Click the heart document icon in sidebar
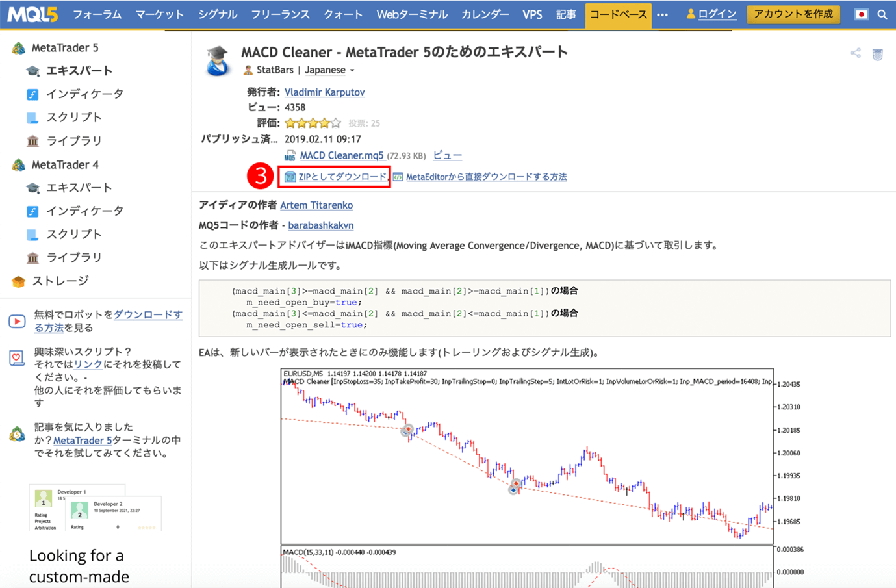Image resolution: width=896 pixels, height=588 pixels. 17,358
